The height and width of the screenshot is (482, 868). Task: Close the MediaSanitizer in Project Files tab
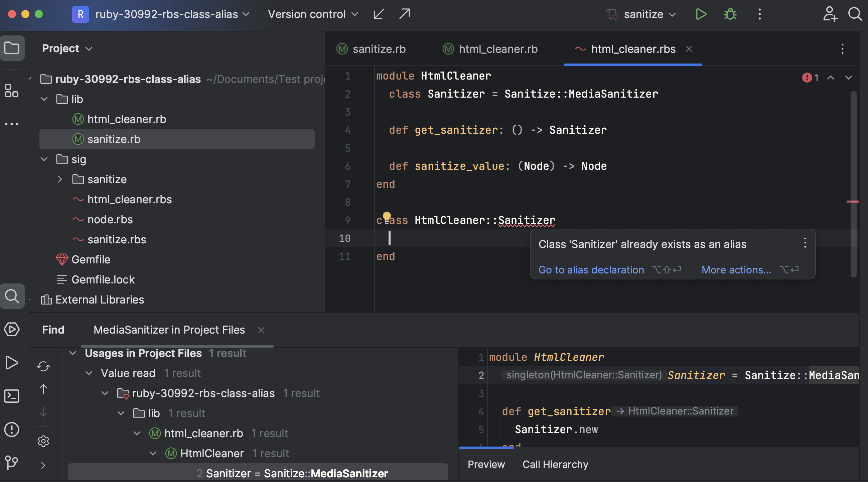point(261,330)
